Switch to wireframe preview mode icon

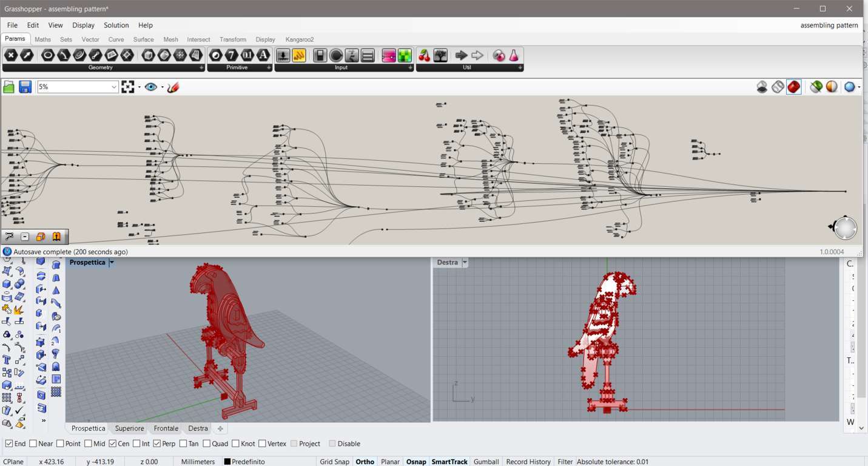click(x=778, y=87)
